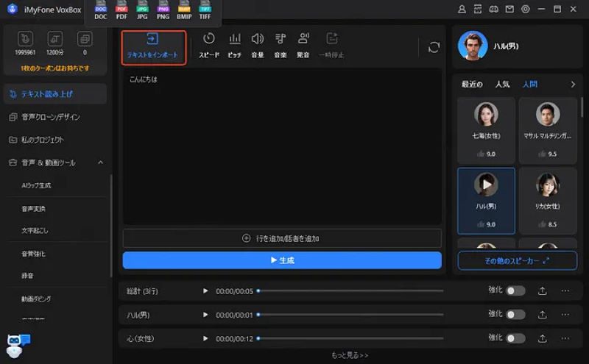589x364 pixels.
Task: Expand その他のスピーカー speaker list
Action: click(x=518, y=260)
